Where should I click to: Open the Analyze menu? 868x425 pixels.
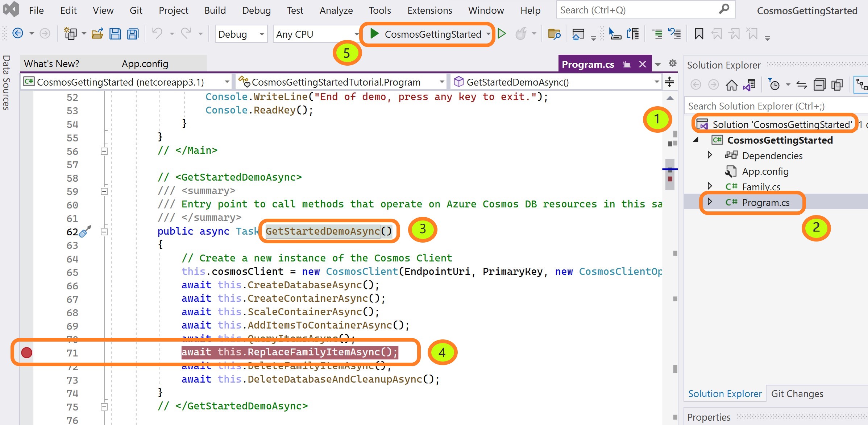336,11
